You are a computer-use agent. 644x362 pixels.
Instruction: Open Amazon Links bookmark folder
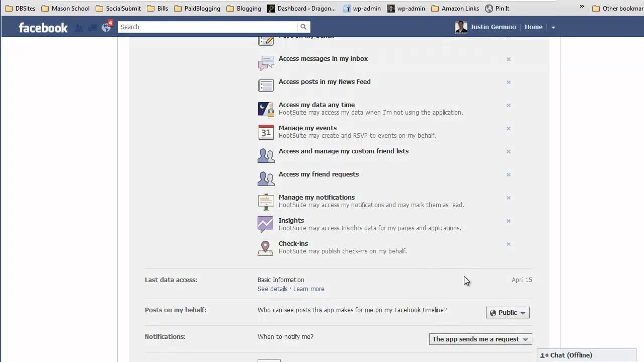click(x=455, y=9)
